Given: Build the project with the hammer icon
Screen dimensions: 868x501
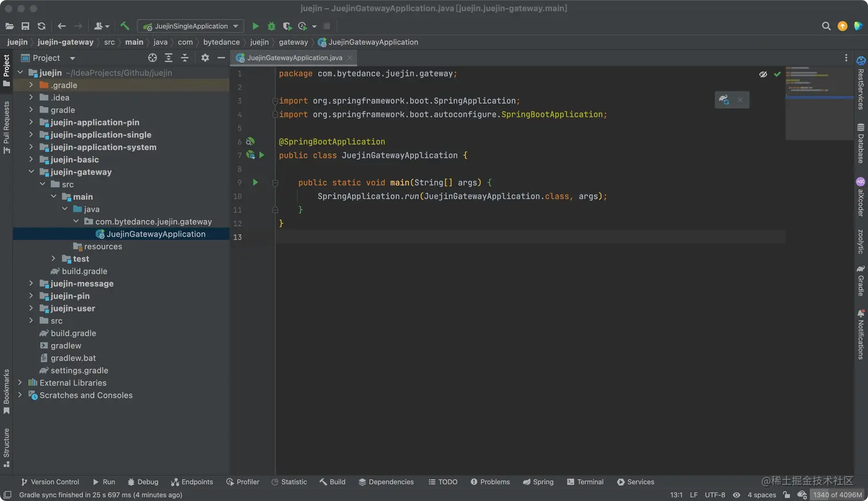Looking at the screenshot, I should point(125,26).
